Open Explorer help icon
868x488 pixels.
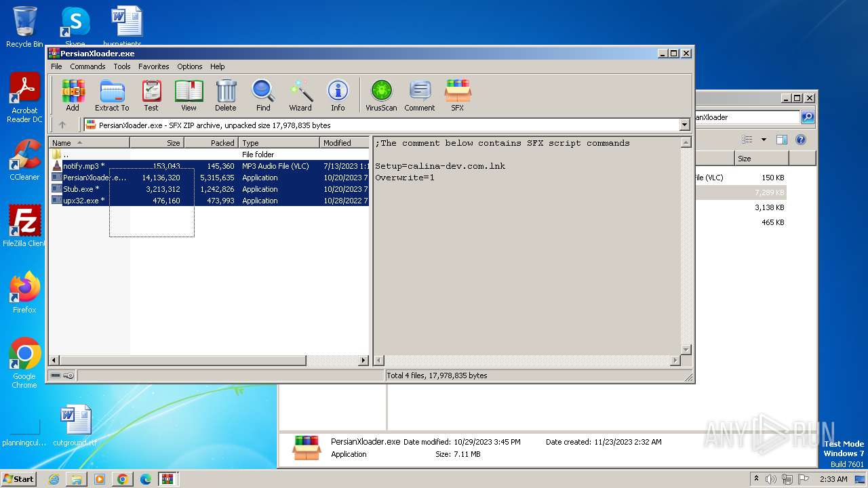pos(801,140)
